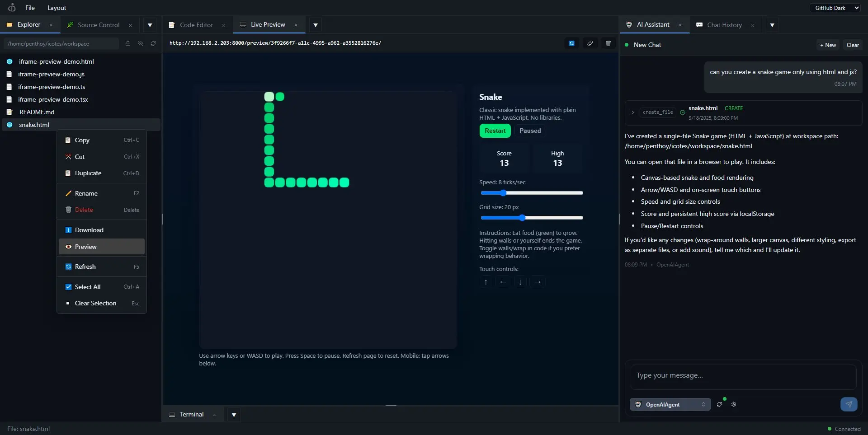Select iframe-preview-demo.js in Explorer
The width and height of the screenshot is (868, 435).
81,74
